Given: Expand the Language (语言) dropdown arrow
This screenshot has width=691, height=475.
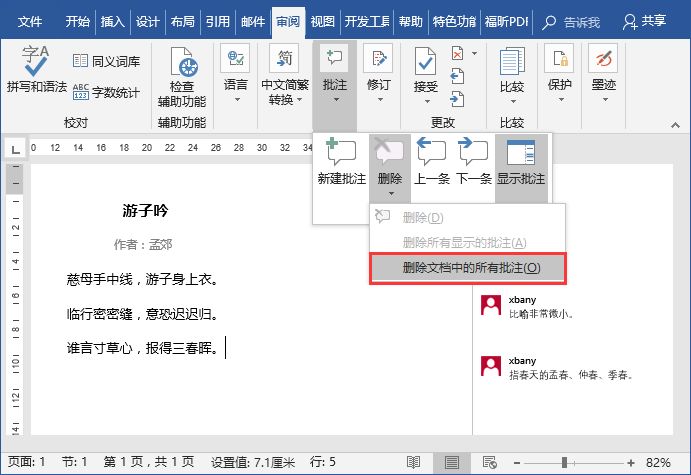Looking at the screenshot, I should coord(237,100).
